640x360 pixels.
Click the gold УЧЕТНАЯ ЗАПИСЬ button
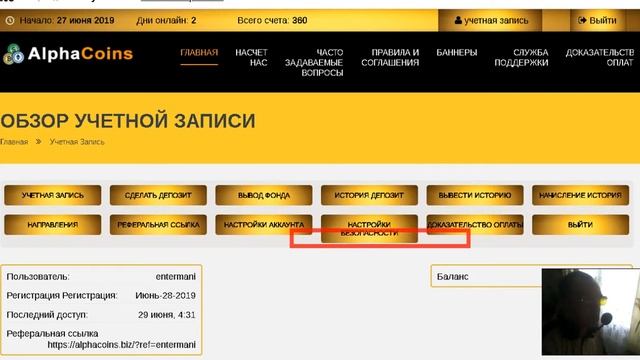(x=53, y=195)
